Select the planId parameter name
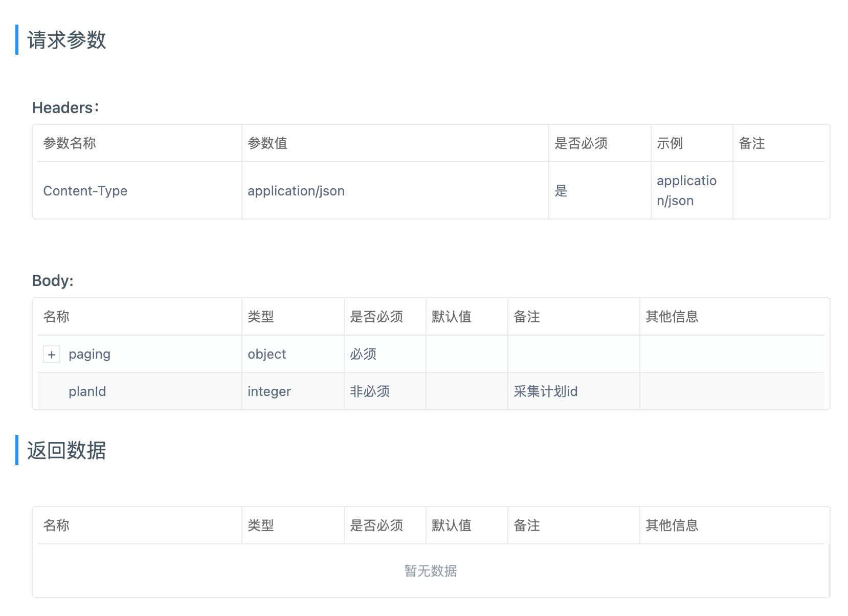The image size is (848, 616). coord(87,391)
